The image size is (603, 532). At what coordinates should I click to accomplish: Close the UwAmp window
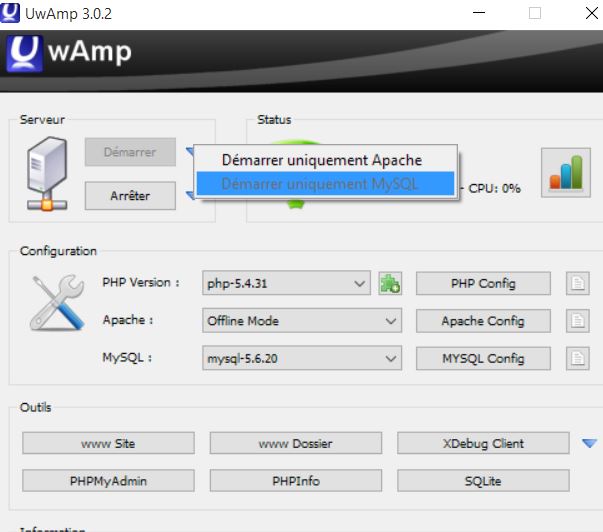592,13
